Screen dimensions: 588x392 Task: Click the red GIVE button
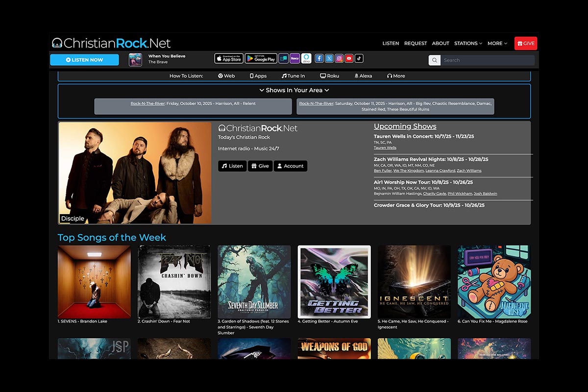click(x=526, y=44)
